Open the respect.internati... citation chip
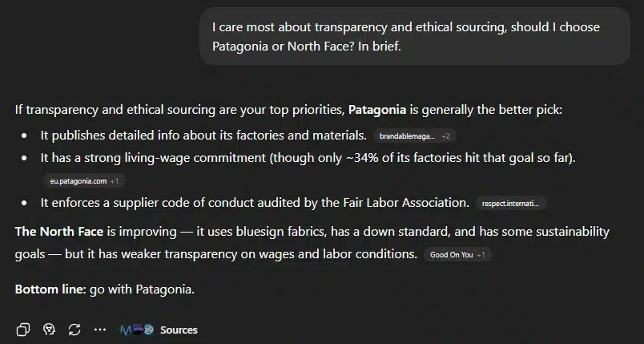 [x=511, y=204]
